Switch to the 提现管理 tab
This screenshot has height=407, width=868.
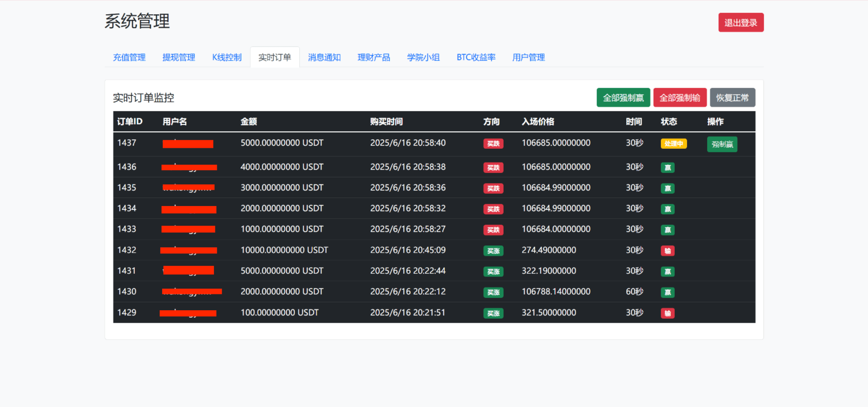click(x=179, y=57)
